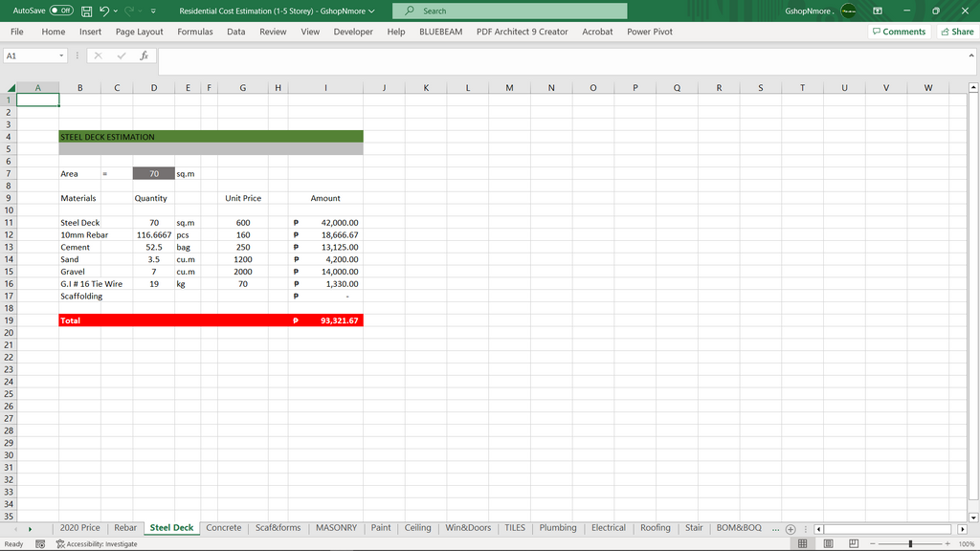Image resolution: width=980 pixels, height=551 pixels.
Task: Toggle the AutoSave switch
Action: pos(61,11)
